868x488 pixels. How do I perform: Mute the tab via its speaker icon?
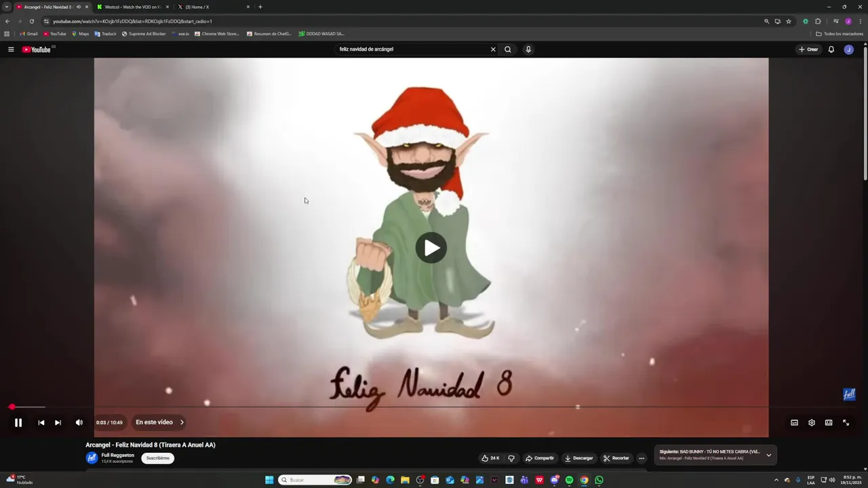[x=79, y=7]
